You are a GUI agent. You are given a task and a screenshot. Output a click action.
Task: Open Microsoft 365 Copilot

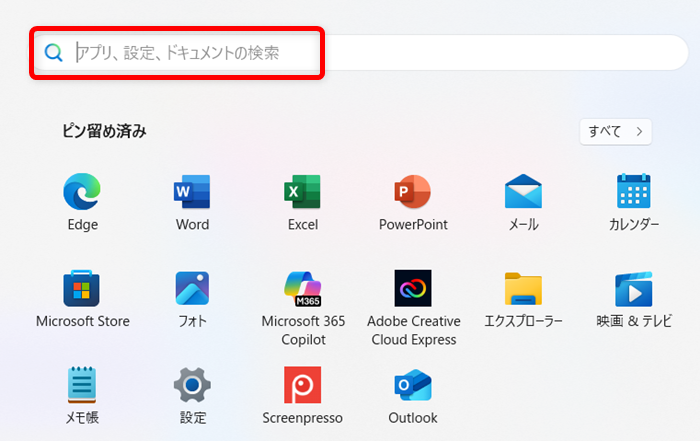click(303, 289)
